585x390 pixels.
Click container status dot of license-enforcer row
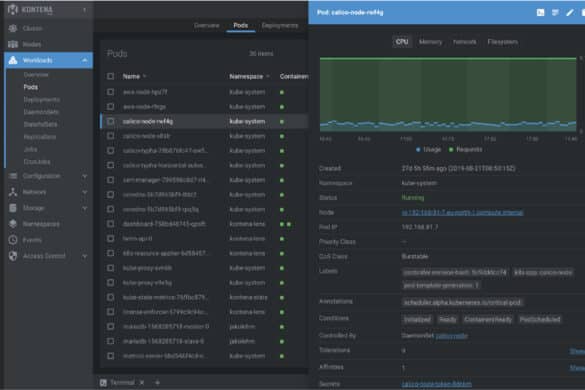282,312
